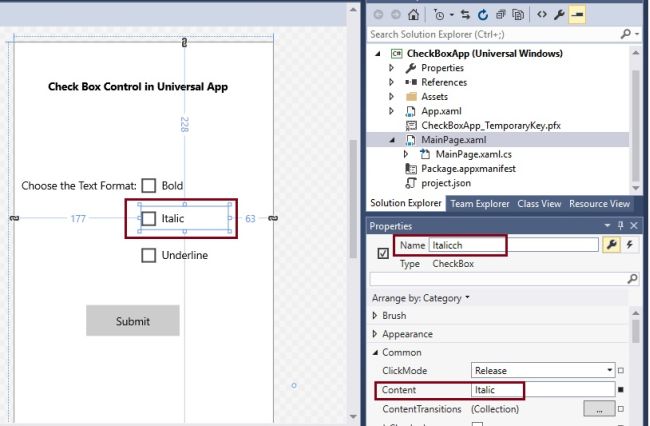Click the pin icon on Properties panel
The height and width of the screenshot is (426, 650).
(621, 225)
